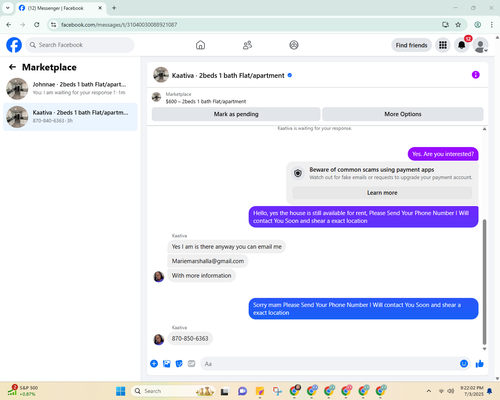This screenshot has height=400, width=500.
Task: Open conversation info purple icon
Action: click(476, 75)
